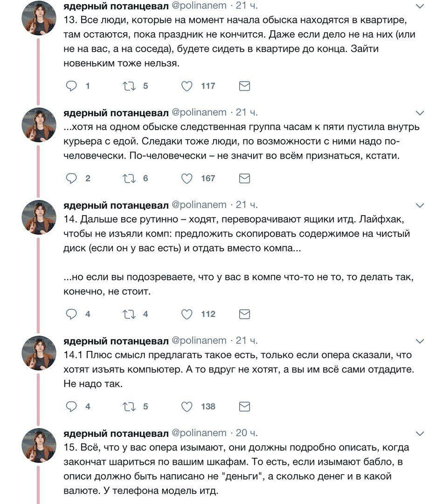443x504 pixels.
Task: Reply to the tweet with 2 replies
Action: coord(71,178)
